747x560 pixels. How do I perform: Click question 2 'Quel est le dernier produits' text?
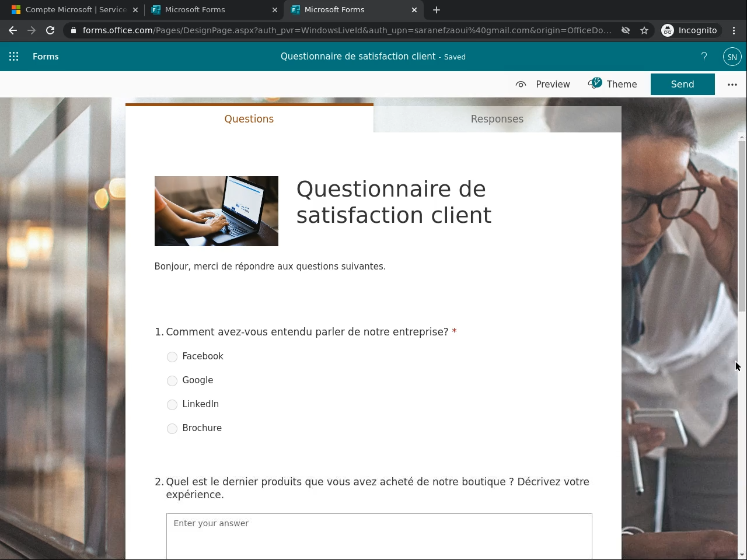(378, 488)
